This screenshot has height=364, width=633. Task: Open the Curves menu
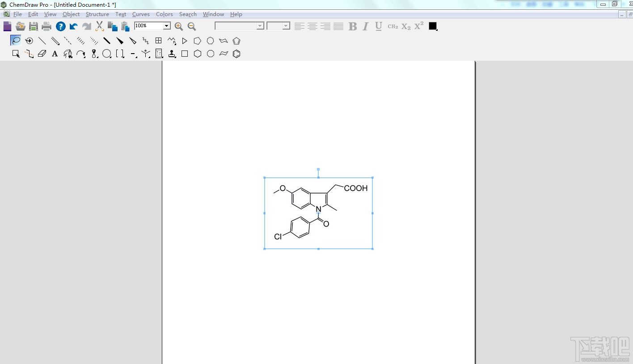(x=141, y=14)
